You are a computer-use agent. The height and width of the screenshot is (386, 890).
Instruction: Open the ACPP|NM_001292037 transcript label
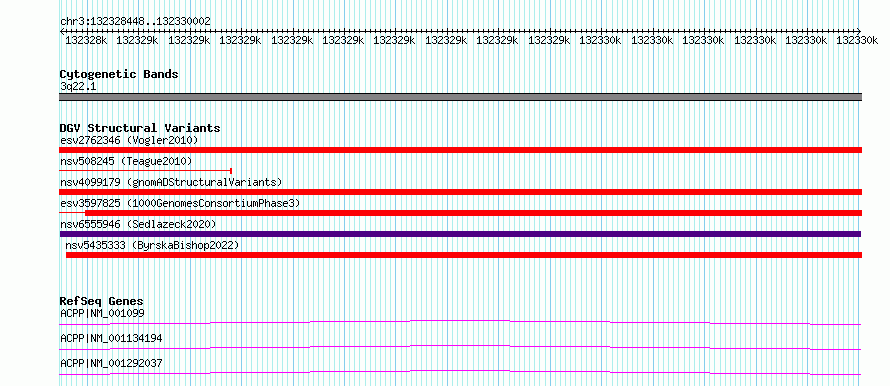pyautogui.click(x=111, y=363)
